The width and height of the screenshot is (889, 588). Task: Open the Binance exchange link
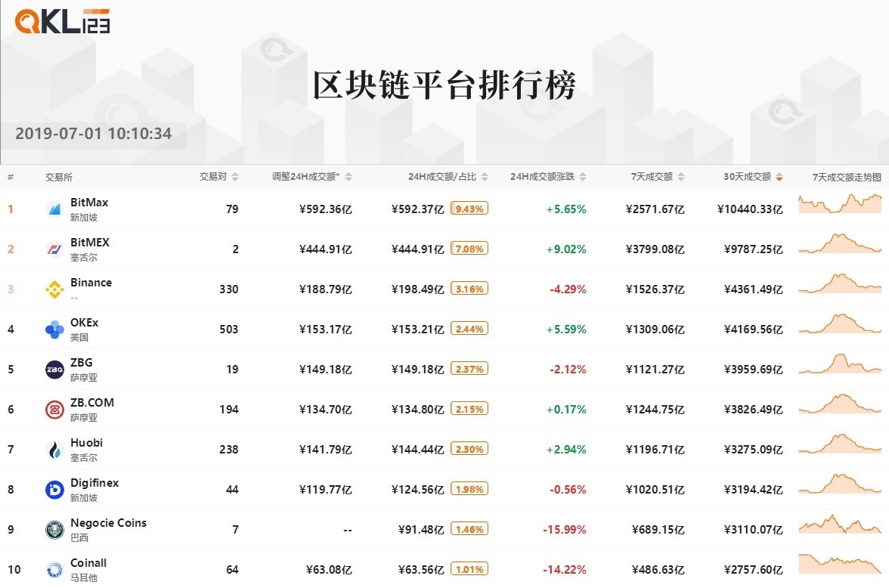point(91,283)
